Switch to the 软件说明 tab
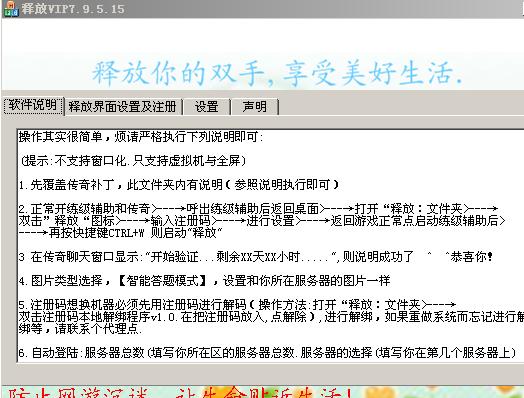 pyautogui.click(x=33, y=105)
